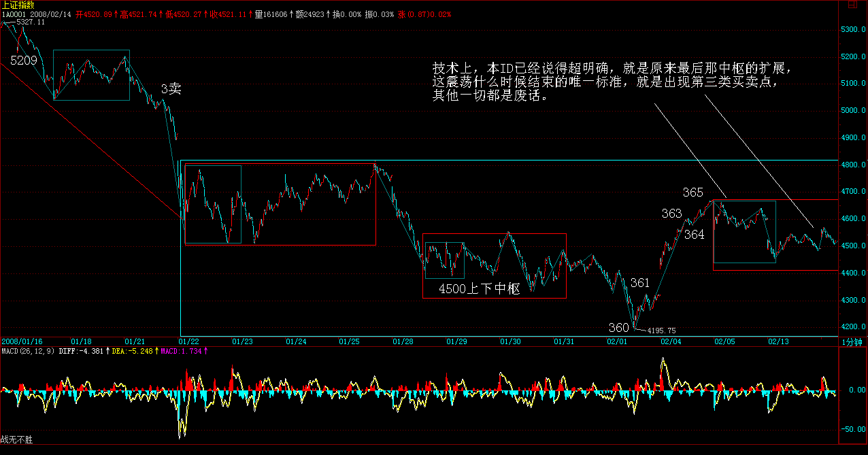Click the 1分钟 period label
The image size is (868, 455).
[x=852, y=341]
